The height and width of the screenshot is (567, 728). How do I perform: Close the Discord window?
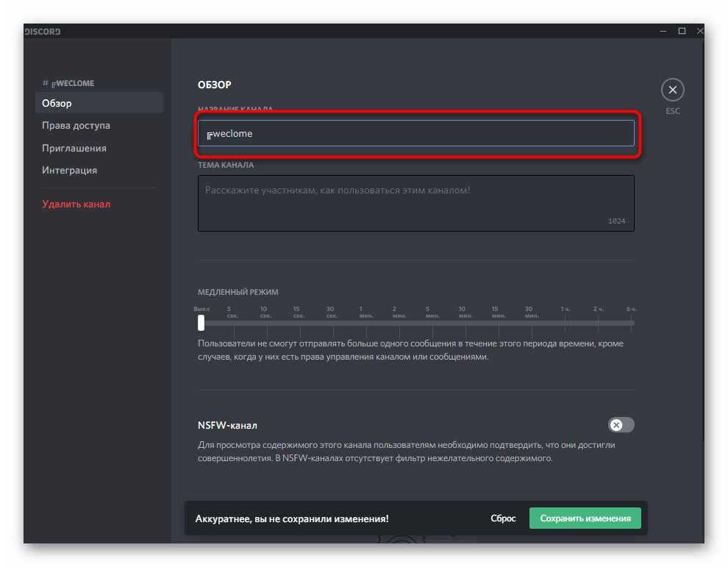(x=700, y=31)
